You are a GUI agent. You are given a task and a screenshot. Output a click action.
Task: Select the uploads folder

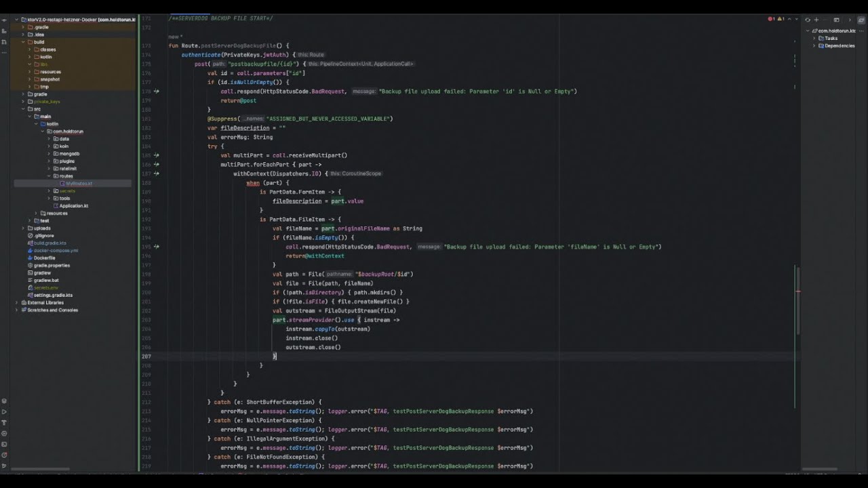point(42,228)
